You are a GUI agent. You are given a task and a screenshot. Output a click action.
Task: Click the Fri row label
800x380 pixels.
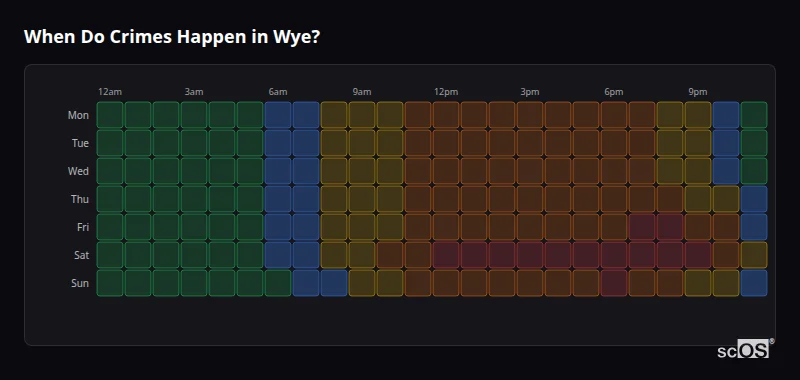(83, 227)
